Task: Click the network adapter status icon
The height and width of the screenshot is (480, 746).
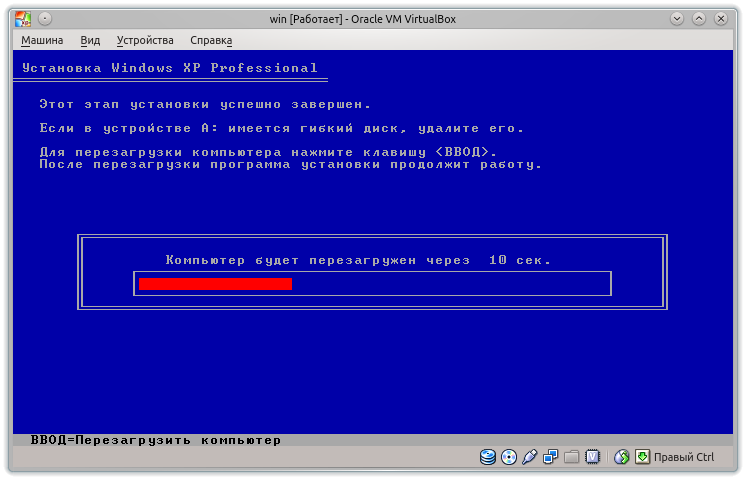Action: tap(550, 457)
